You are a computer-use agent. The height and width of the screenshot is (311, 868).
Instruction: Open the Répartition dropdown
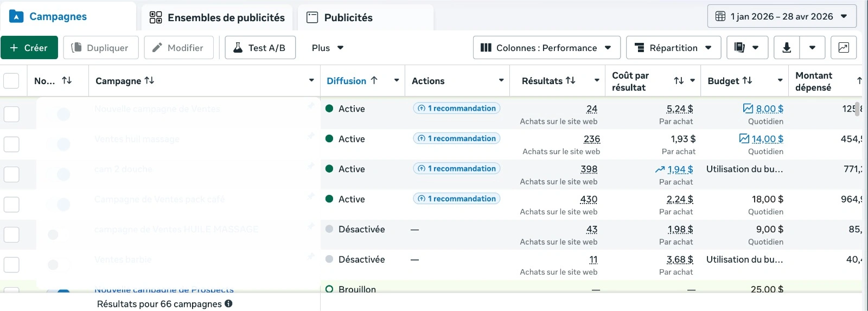coord(673,48)
